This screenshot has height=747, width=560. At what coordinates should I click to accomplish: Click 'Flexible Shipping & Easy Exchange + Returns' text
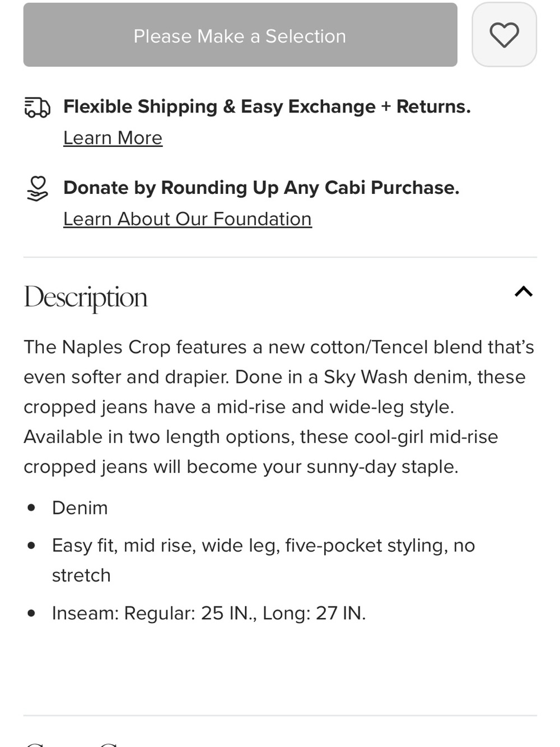click(267, 106)
